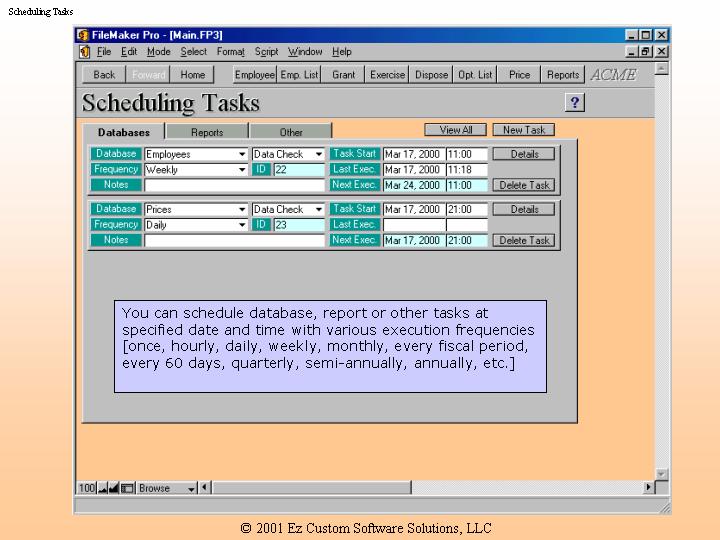
Task: Click the Notes field of Prices task
Action: tap(234, 240)
